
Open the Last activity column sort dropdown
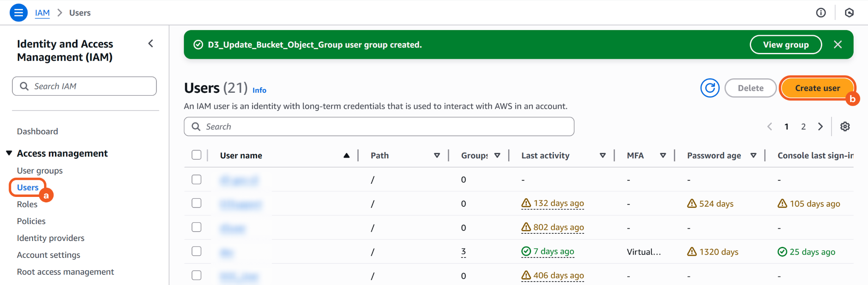click(602, 155)
